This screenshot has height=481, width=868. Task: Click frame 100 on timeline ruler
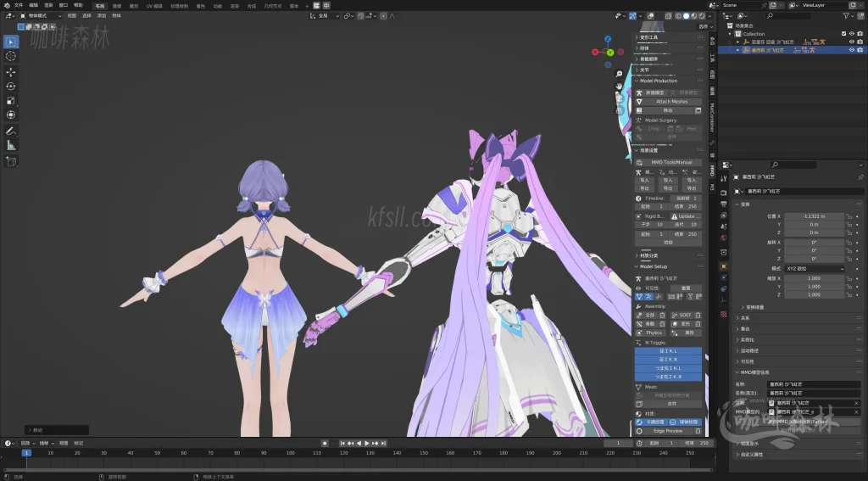290,453
